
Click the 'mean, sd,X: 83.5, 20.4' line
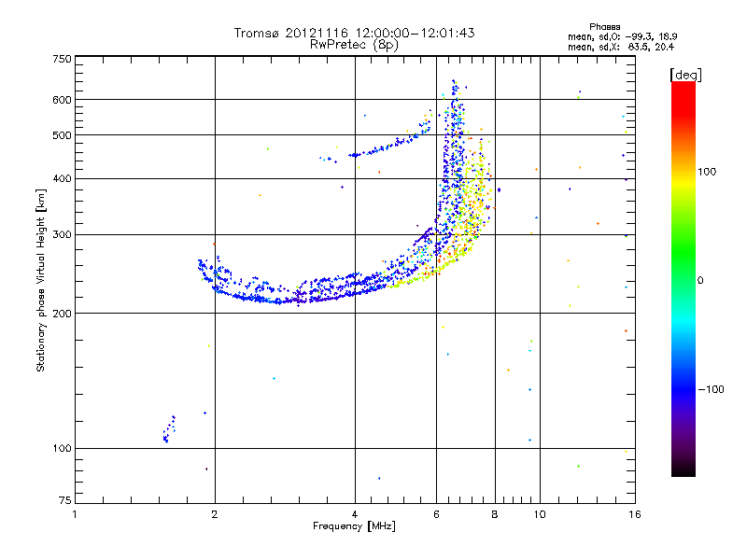pyautogui.click(x=621, y=47)
